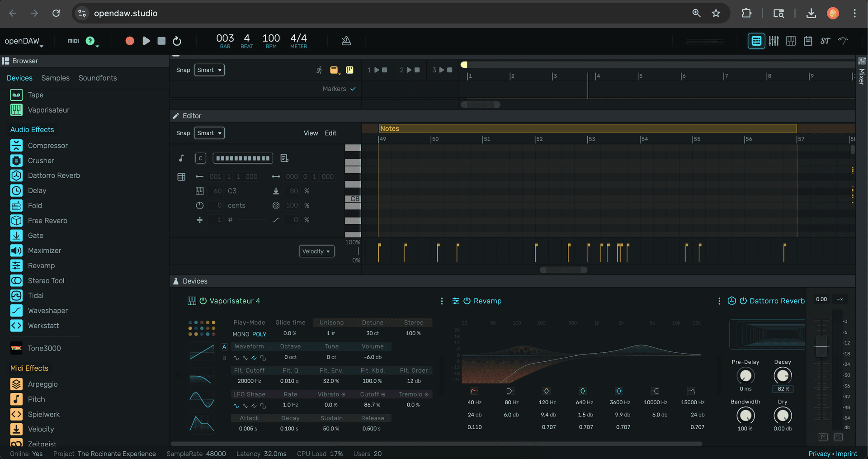Open the Velocity display dropdown
Viewport: 868px width, 459px height.
(316, 251)
